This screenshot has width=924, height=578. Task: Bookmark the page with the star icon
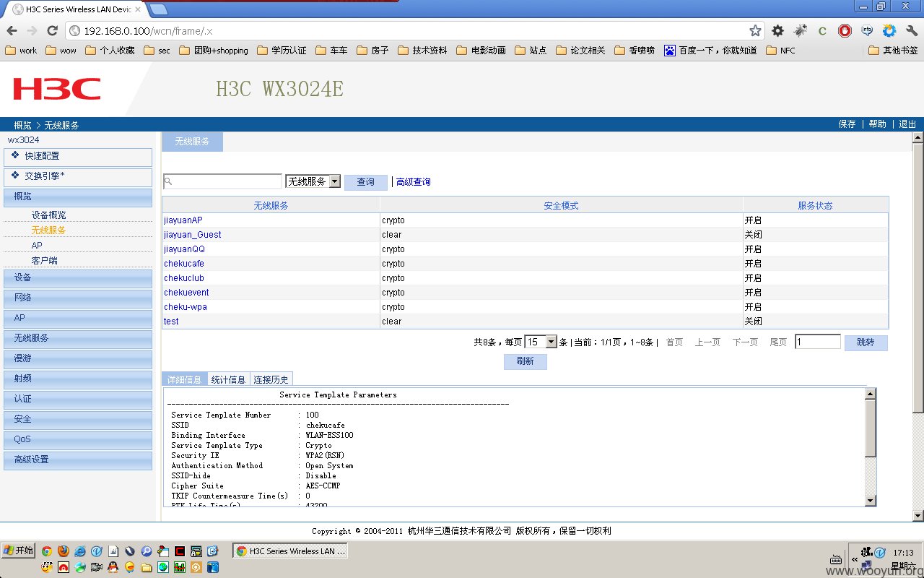coord(755,30)
